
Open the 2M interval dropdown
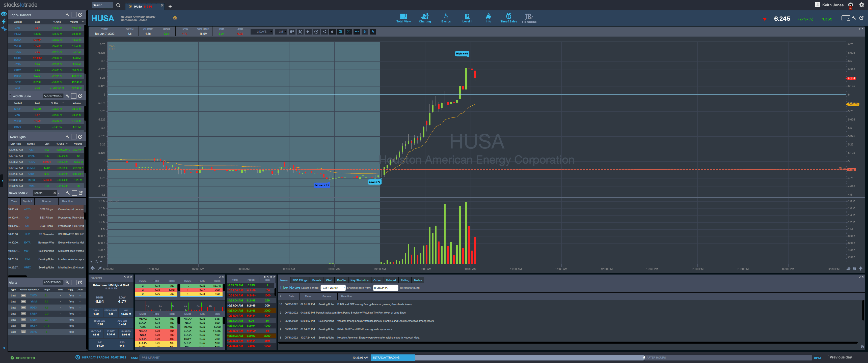[281, 32]
